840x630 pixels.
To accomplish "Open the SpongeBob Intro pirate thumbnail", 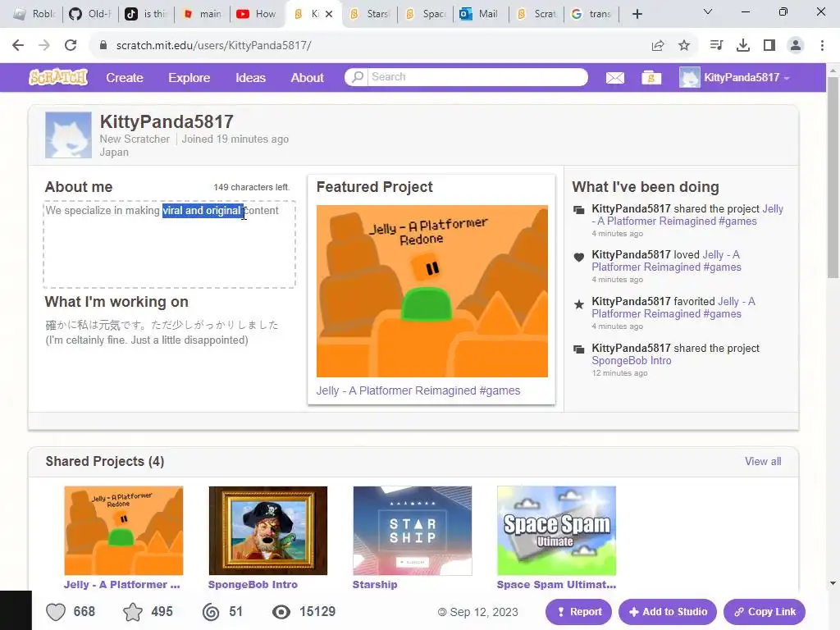I will (268, 531).
